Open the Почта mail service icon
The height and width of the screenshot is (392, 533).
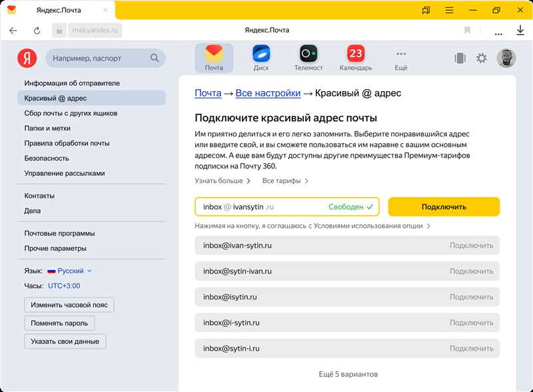pos(214,58)
